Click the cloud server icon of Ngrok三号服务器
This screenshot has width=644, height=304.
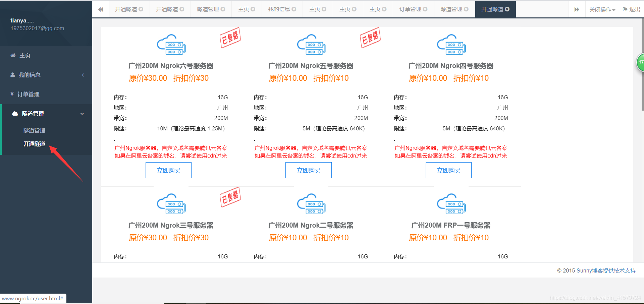pos(171,204)
